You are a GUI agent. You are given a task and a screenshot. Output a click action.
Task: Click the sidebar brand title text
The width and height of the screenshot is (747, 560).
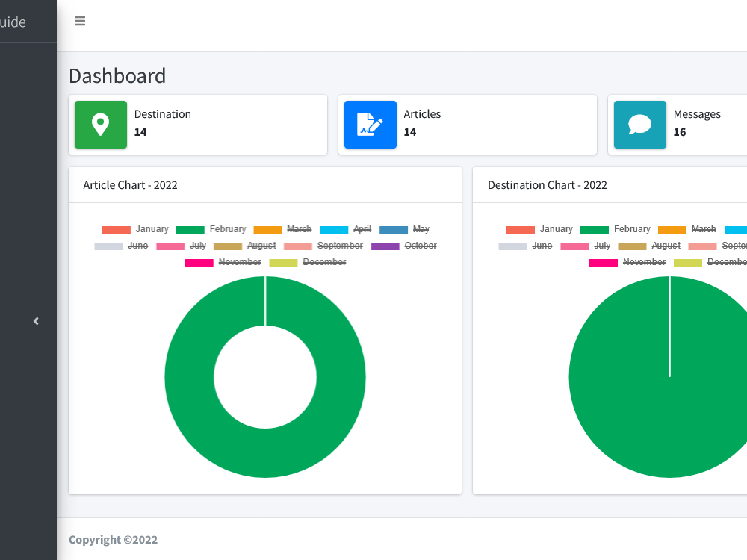click(13, 22)
